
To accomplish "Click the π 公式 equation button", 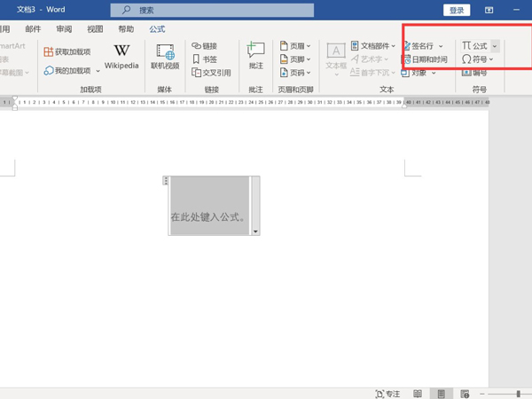I will pyautogui.click(x=474, y=46).
